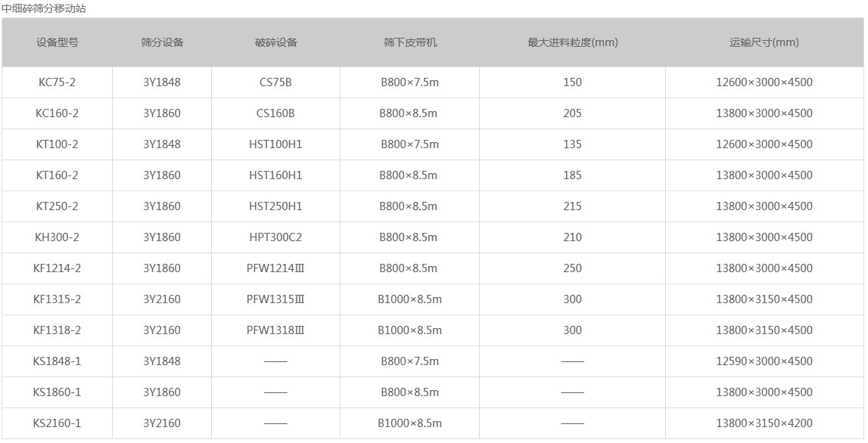Image resolution: width=868 pixels, height=443 pixels.
Task: Select the 13800×3150×4200 dimension cell
Action: tap(764, 423)
